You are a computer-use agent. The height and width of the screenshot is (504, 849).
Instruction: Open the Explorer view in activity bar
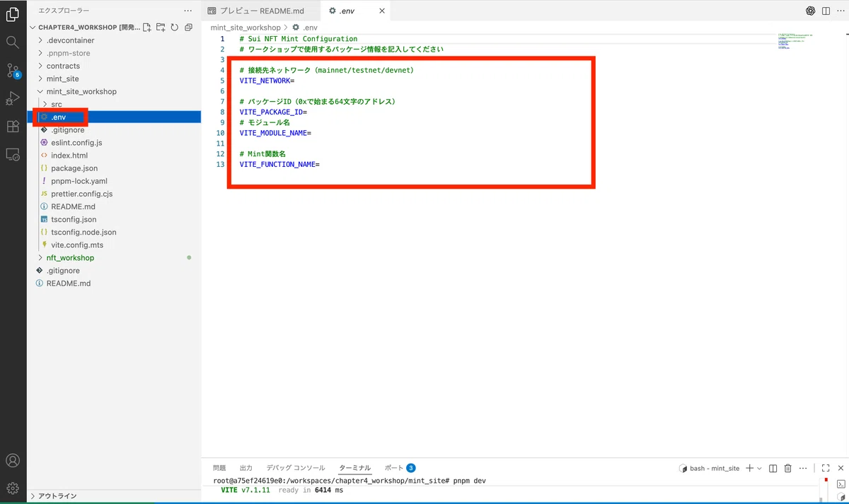13,14
